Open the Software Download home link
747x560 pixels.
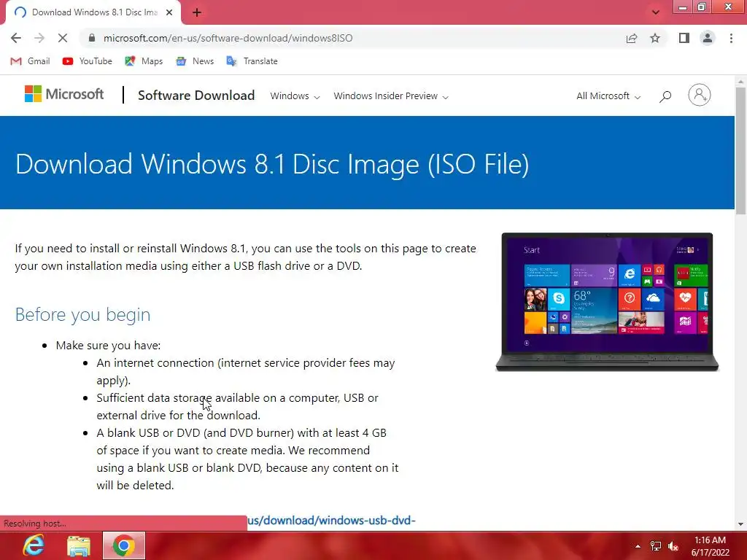tap(196, 96)
